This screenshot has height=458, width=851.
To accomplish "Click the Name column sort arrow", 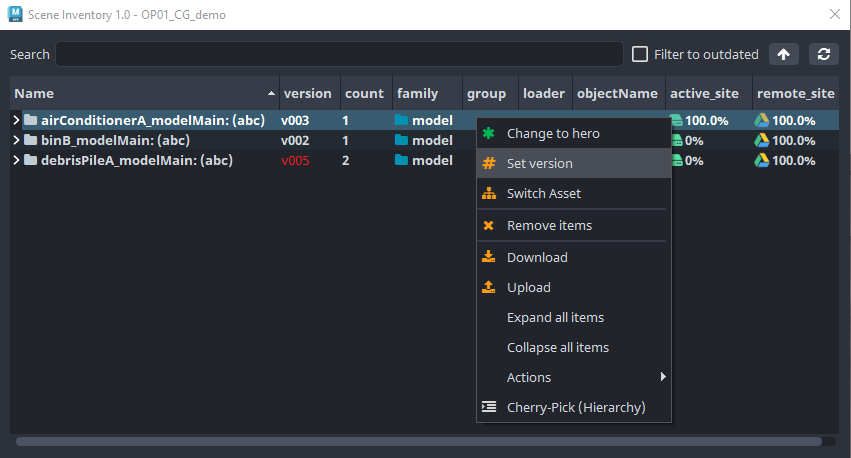I will pos(271,93).
